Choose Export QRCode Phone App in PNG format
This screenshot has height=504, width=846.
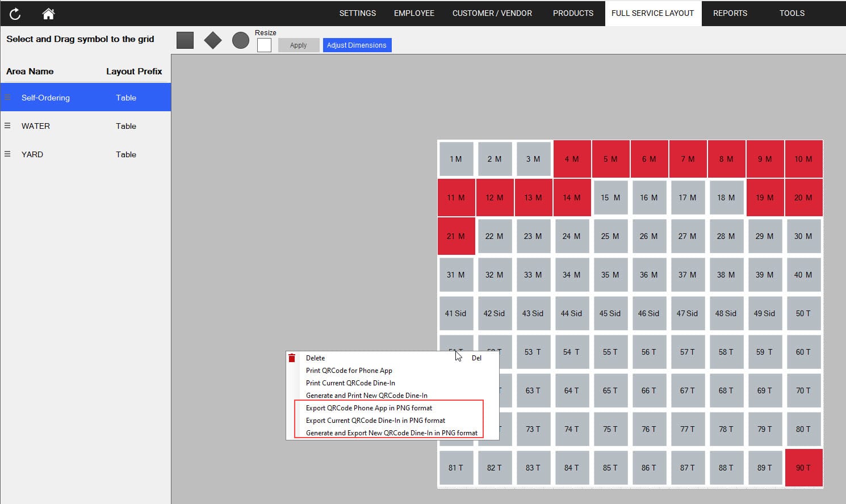tap(369, 408)
